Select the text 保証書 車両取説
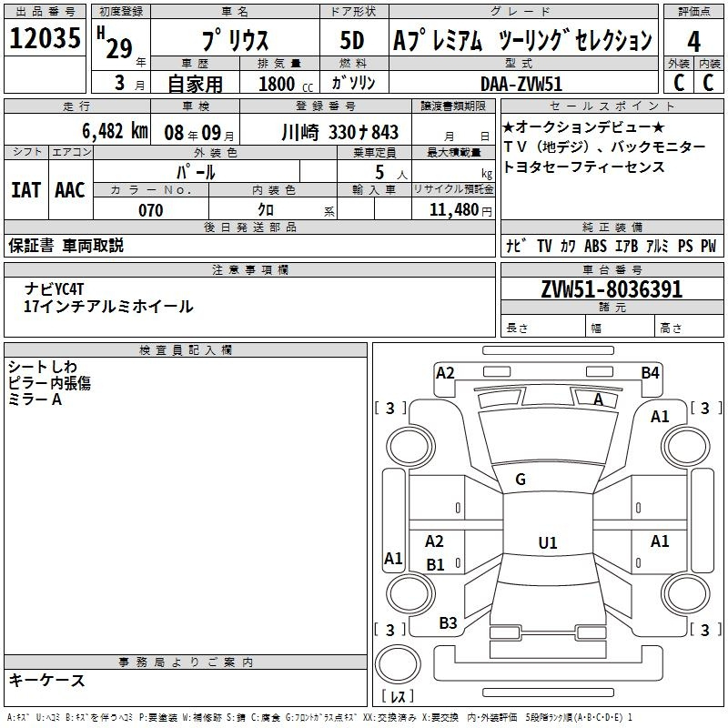The height and width of the screenshot is (728, 728). [66, 246]
